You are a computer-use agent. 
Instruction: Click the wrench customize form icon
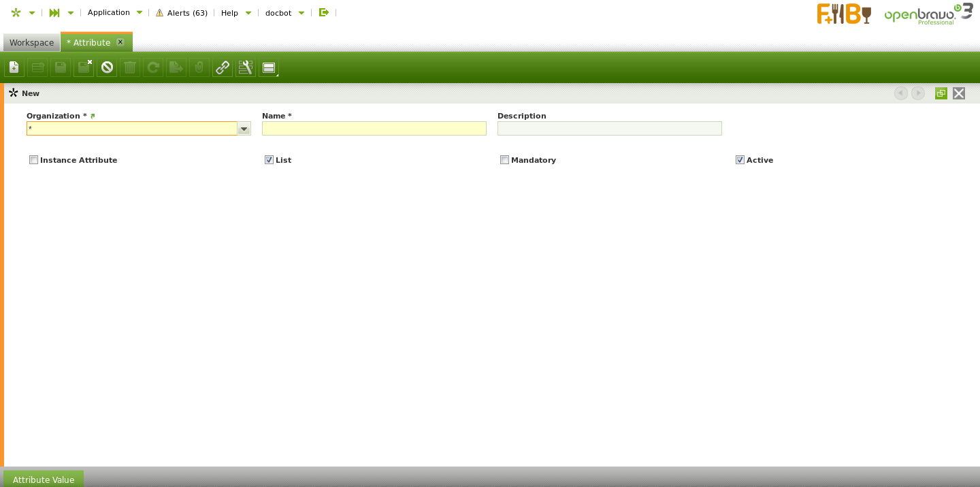(x=246, y=67)
